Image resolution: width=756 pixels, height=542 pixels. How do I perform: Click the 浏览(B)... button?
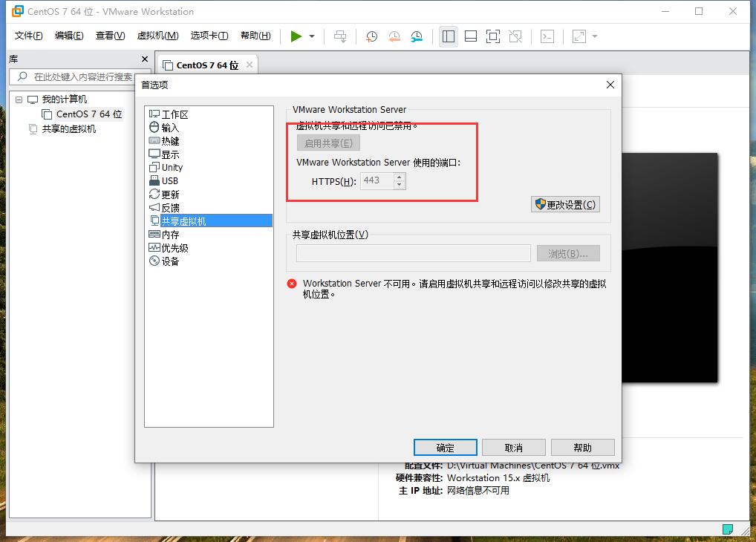coord(568,254)
